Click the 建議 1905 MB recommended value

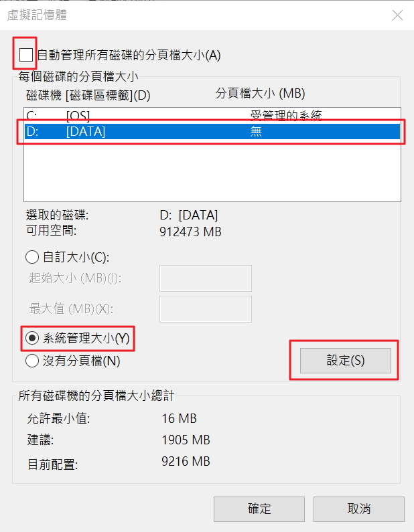coord(186,440)
